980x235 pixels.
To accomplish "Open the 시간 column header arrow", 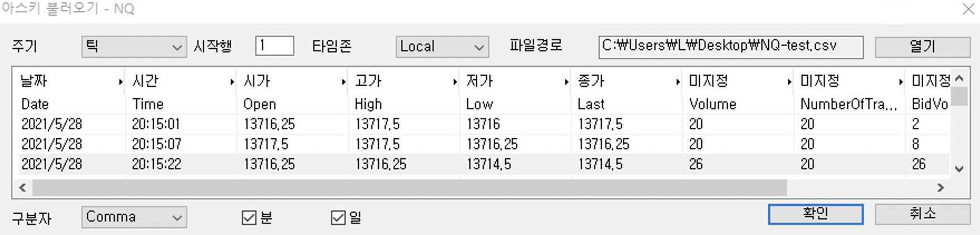I will tap(232, 82).
